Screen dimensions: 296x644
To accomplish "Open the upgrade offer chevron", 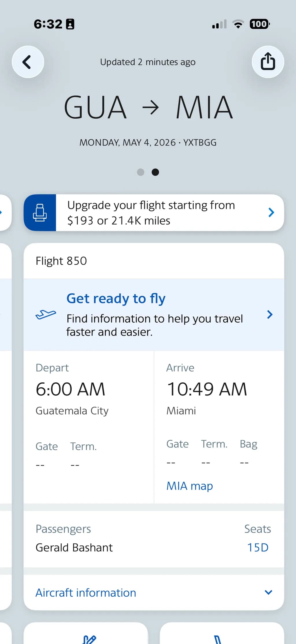I will pos(271,212).
